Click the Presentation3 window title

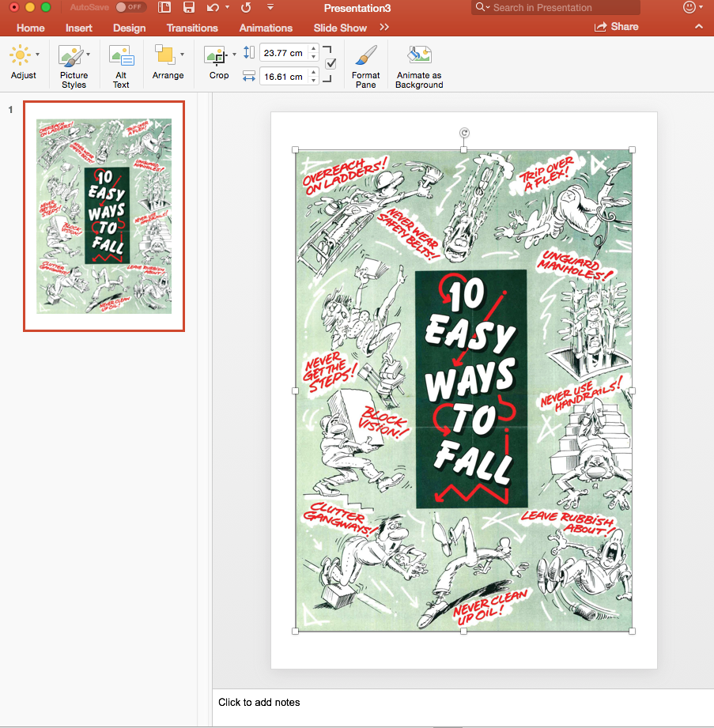[x=357, y=8]
